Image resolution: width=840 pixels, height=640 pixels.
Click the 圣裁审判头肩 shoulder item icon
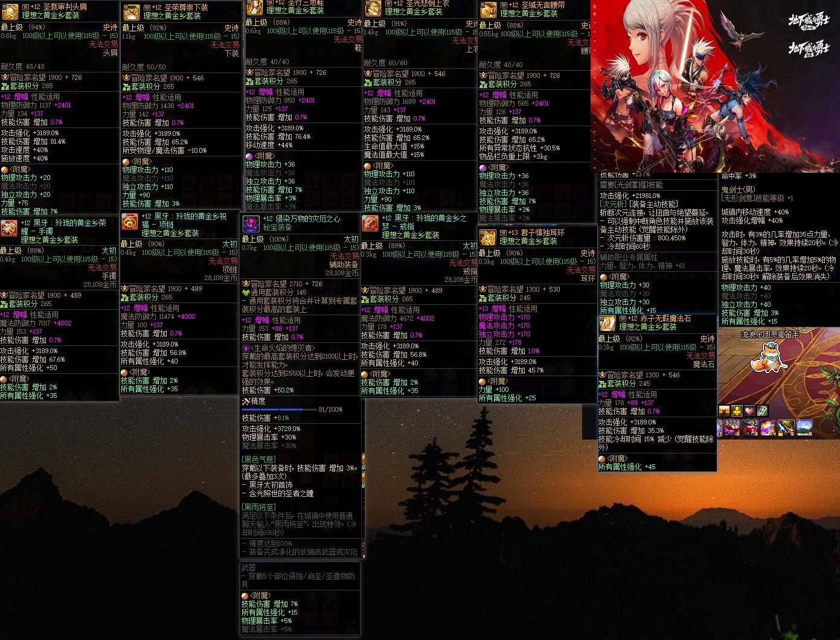pyautogui.click(x=10, y=11)
